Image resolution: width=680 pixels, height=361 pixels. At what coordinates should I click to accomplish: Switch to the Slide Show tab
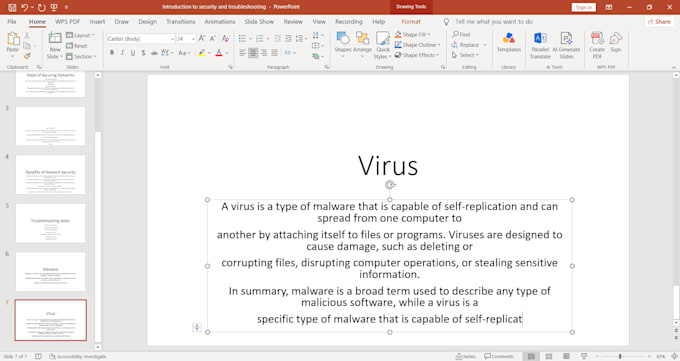point(259,21)
